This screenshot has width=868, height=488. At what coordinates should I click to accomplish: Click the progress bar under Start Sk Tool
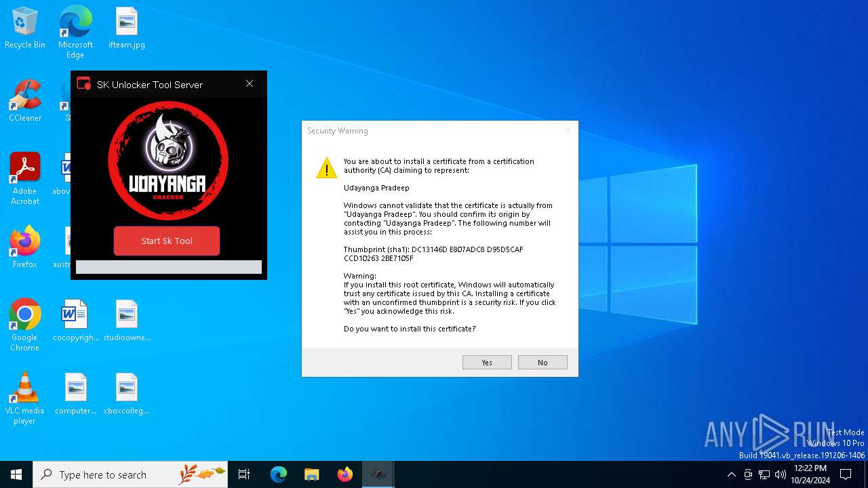[169, 267]
